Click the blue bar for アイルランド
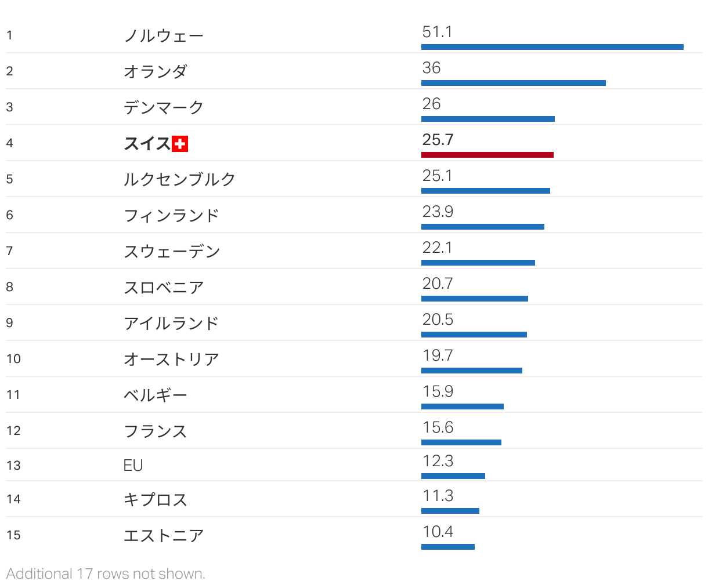 point(474,335)
